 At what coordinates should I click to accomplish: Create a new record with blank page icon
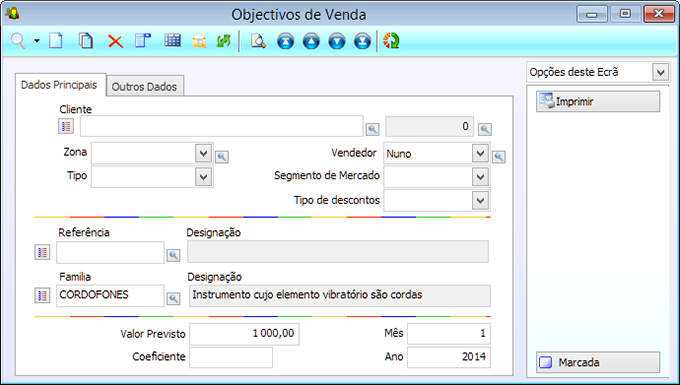pyautogui.click(x=56, y=41)
